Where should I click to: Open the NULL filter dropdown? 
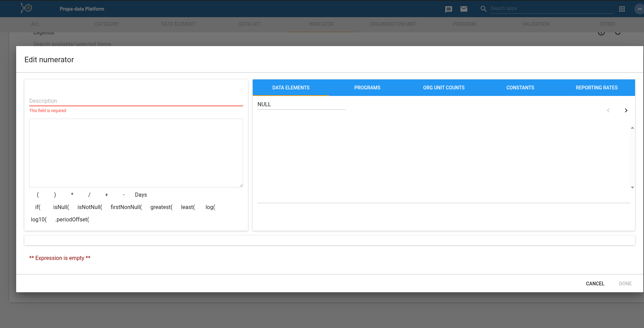tap(301, 104)
